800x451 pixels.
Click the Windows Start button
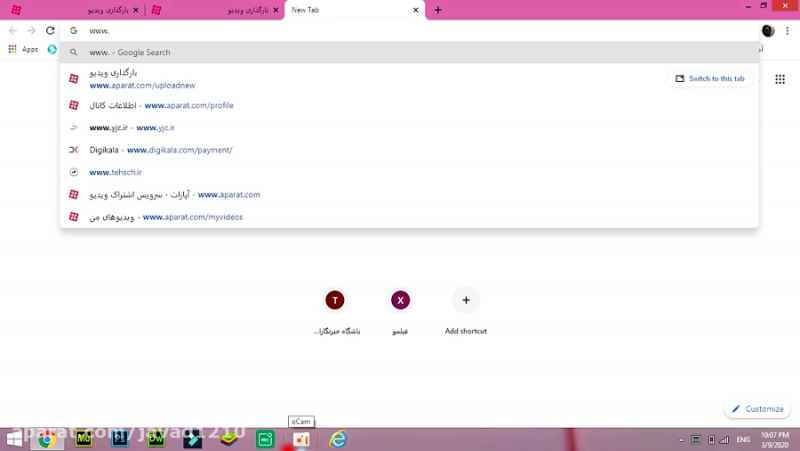click(15, 439)
